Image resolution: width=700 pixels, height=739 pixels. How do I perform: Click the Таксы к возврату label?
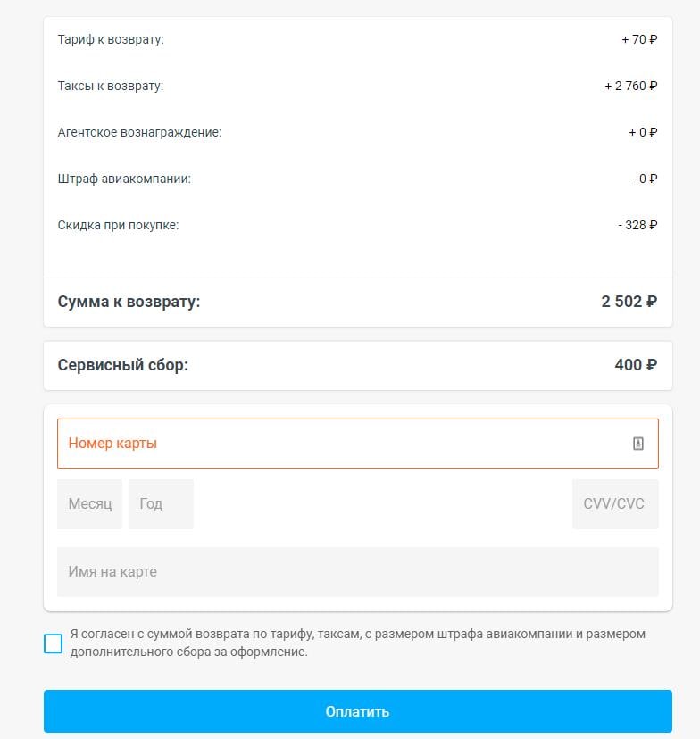pos(111,86)
